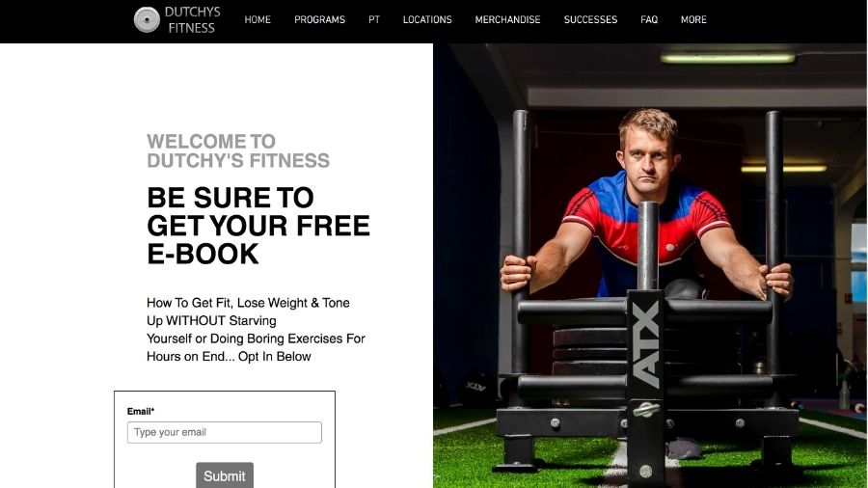
Task: Click the 'Welcome to Dutchy's Fitness' heading
Action: coord(238,151)
